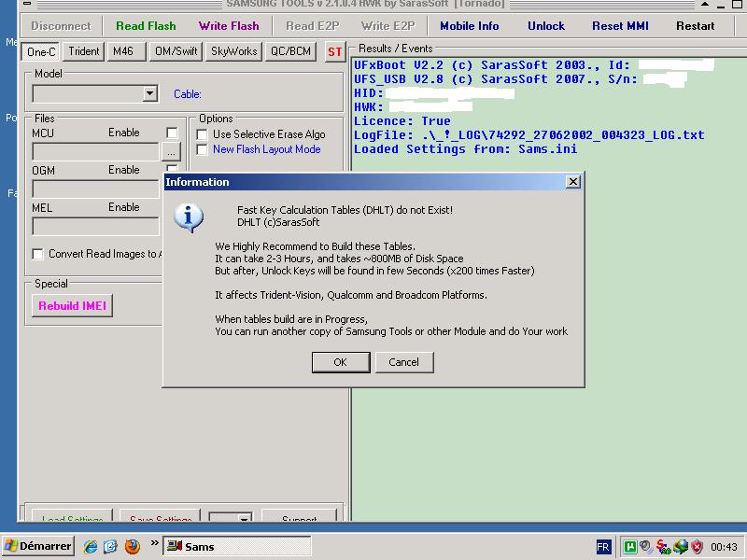Click the Cable: label
The width and height of the screenshot is (747, 560).
coord(188,94)
